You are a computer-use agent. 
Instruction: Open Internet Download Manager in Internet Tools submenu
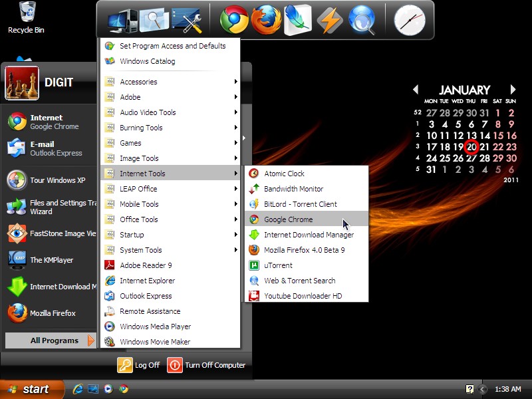307,235
